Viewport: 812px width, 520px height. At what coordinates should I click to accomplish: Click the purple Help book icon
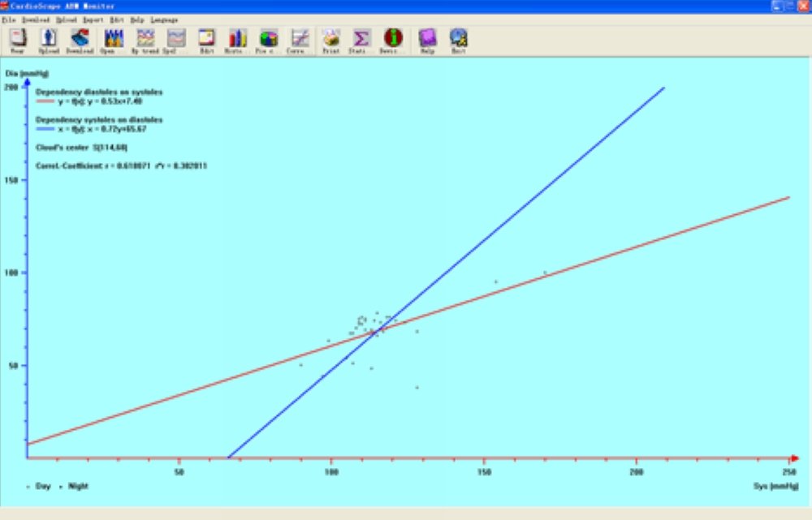(428, 41)
